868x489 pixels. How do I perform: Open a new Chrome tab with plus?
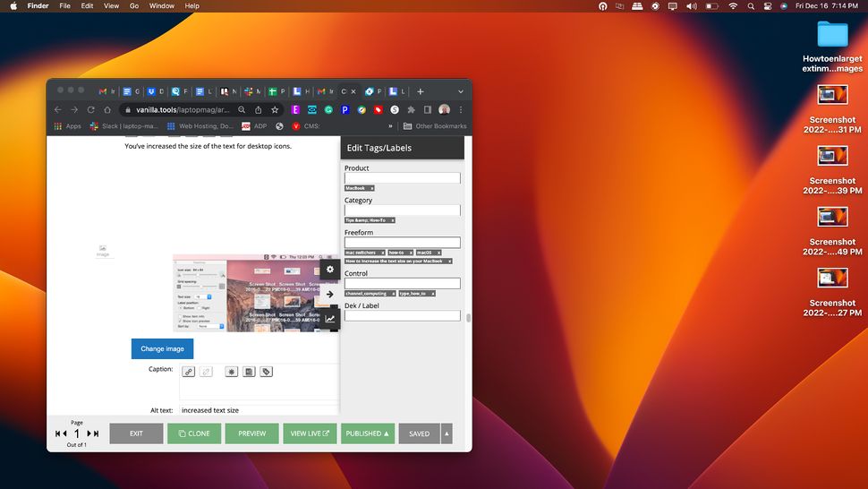pyautogui.click(x=421, y=91)
